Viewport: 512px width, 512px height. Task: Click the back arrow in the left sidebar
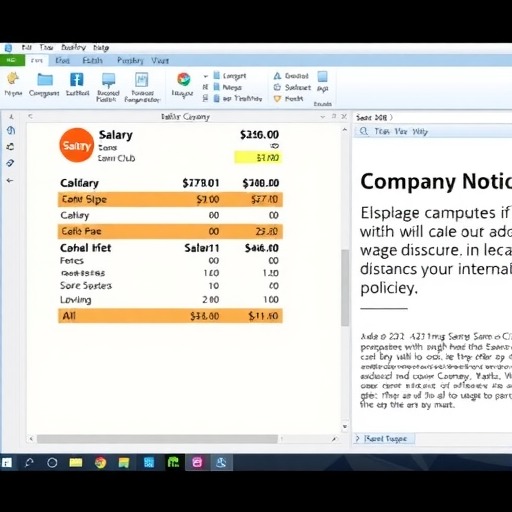click(x=10, y=181)
